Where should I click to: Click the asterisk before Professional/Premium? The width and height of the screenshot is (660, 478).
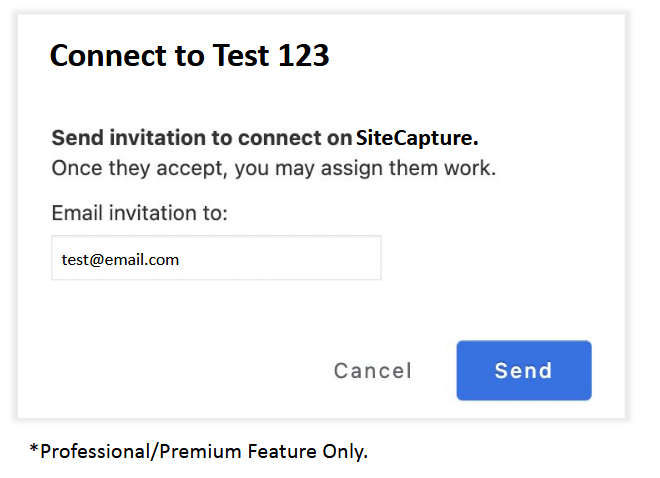point(34,450)
